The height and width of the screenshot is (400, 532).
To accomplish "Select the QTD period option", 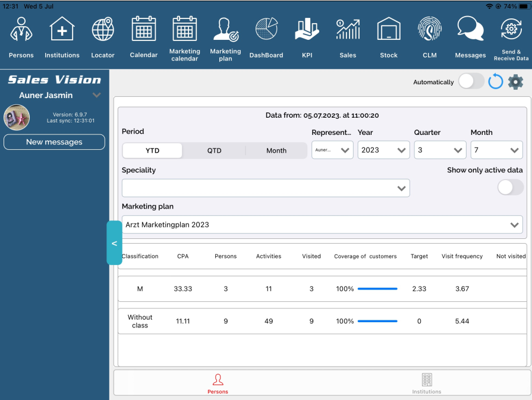I will 214,150.
